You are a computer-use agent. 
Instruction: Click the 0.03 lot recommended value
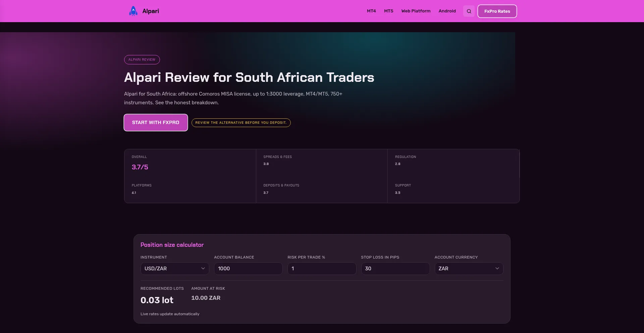point(157,300)
